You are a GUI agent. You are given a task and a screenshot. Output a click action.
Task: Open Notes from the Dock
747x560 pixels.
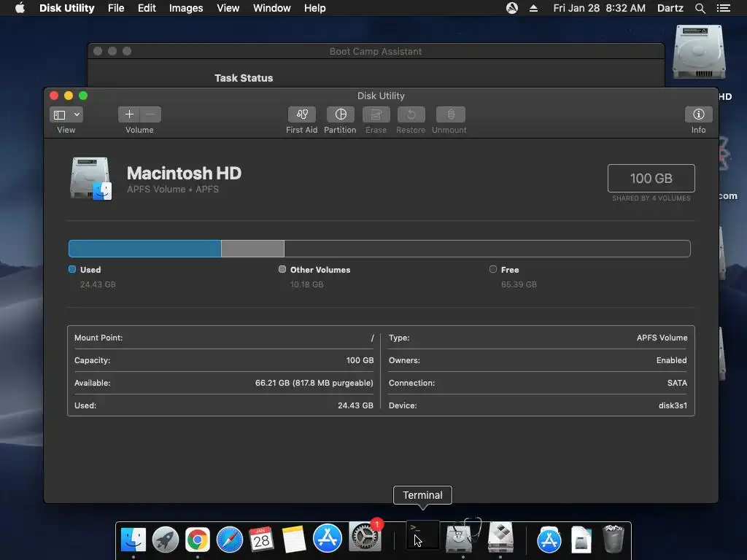[x=293, y=539]
